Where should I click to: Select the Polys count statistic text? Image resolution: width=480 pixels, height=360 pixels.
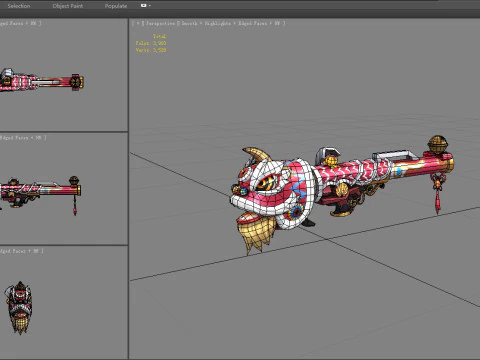[x=151, y=43]
